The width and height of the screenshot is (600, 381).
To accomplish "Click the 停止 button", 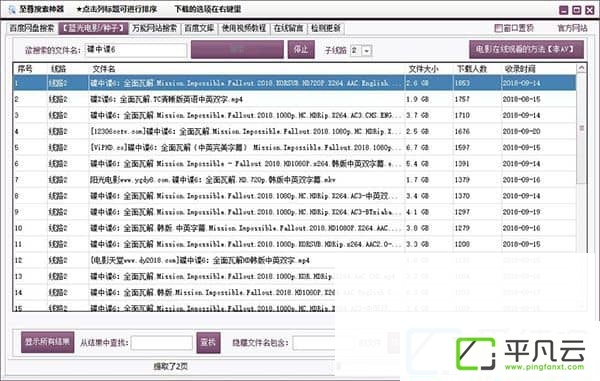I will [301, 49].
